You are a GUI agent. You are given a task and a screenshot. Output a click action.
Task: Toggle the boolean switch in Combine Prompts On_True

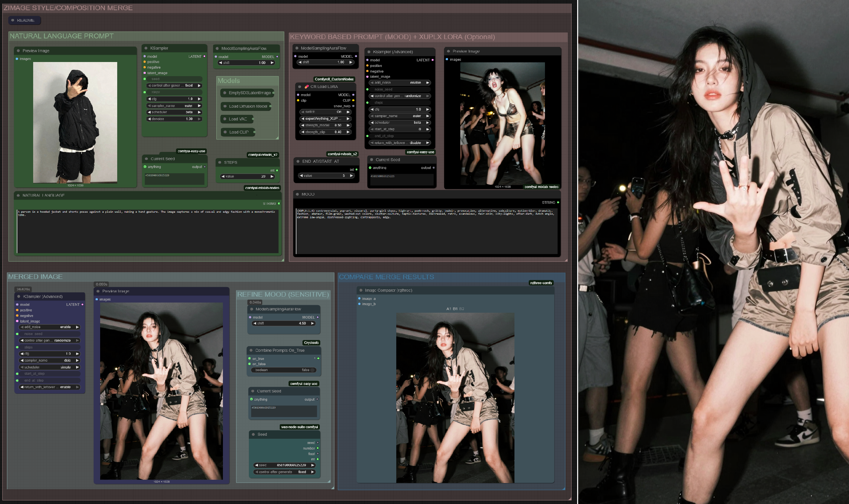[x=312, y=370]
